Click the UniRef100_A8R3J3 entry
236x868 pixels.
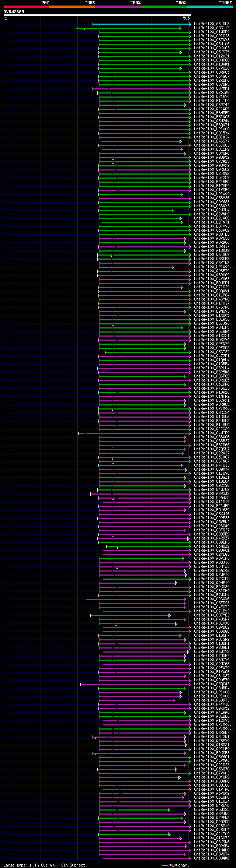tap(212, 494)
